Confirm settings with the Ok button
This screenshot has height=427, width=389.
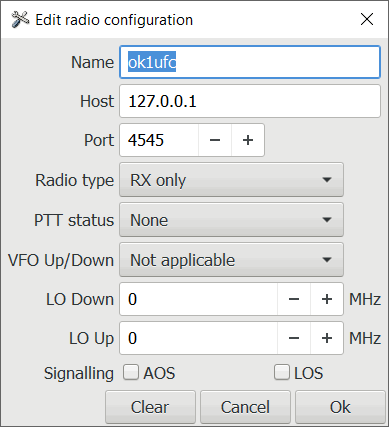(340, 407)
